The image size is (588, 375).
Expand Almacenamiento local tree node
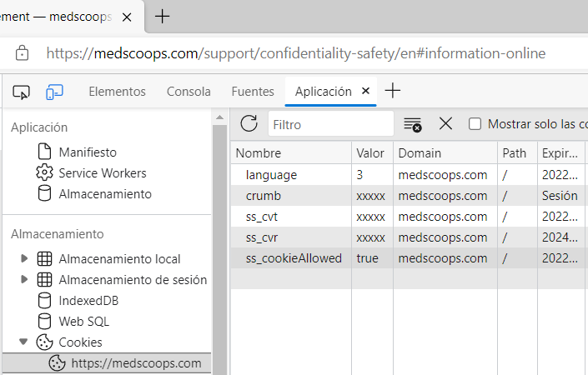[x=24, y=259]
